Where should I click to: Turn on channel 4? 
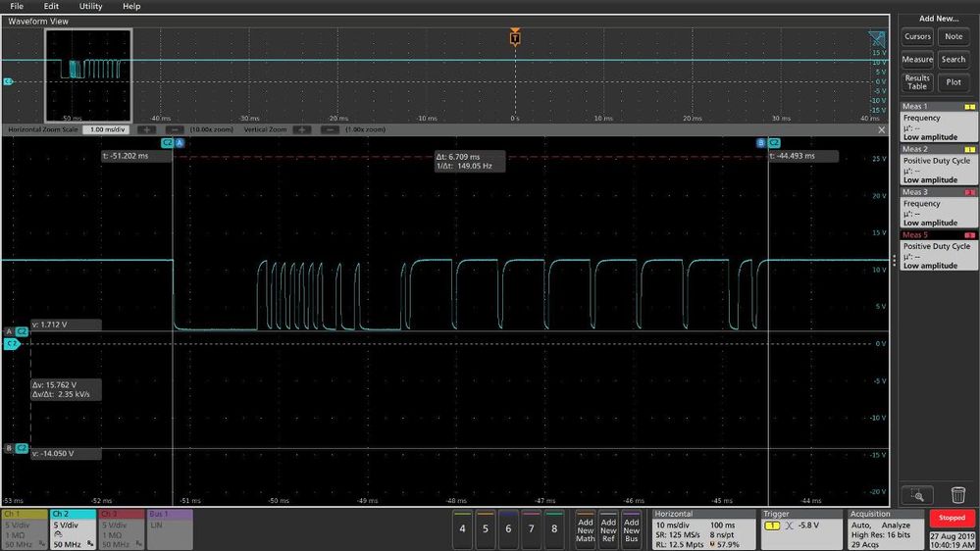[x=462, y=529]
